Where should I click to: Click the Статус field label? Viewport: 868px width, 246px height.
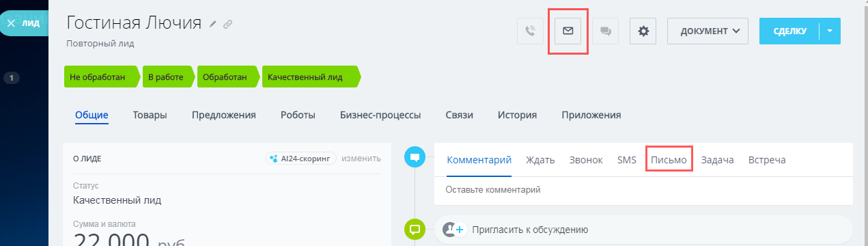pos(86,186)
